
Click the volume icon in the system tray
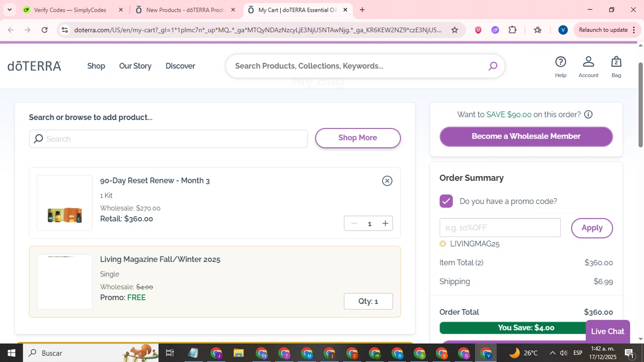click(x=564, y=353)
